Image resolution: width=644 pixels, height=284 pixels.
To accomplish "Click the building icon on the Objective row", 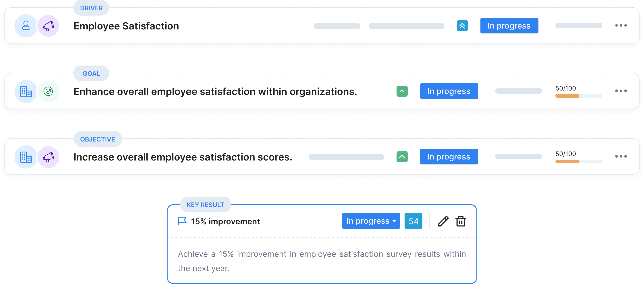I will click(26, 157).
